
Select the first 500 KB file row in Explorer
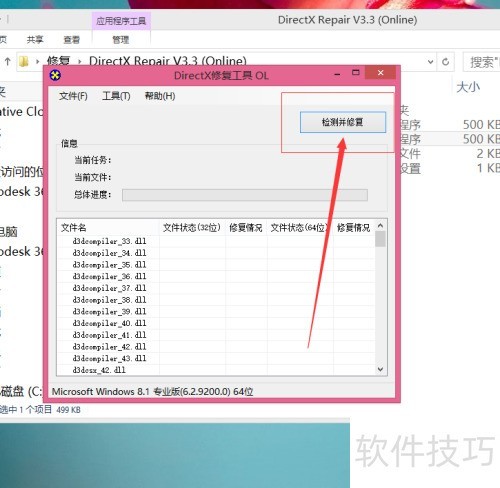(x=450, y=125)
